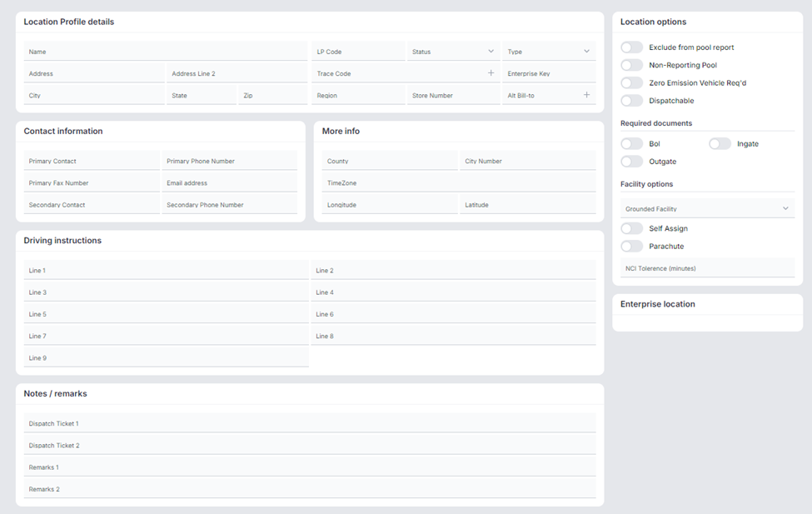
Task: Expand the Type dropdown menu
Action: point(549,52)
